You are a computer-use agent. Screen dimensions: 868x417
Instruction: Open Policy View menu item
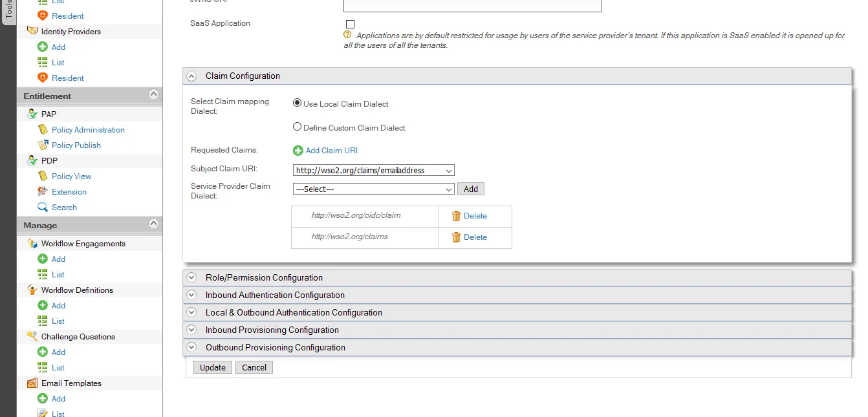[x=71, y=176]
